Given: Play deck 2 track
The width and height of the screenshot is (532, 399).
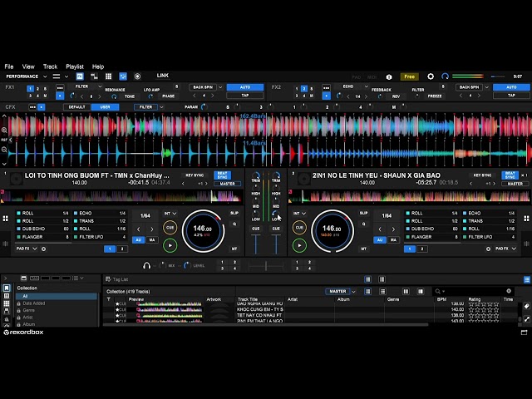Looking at the screenshot, I should click(x=299, y=245).
